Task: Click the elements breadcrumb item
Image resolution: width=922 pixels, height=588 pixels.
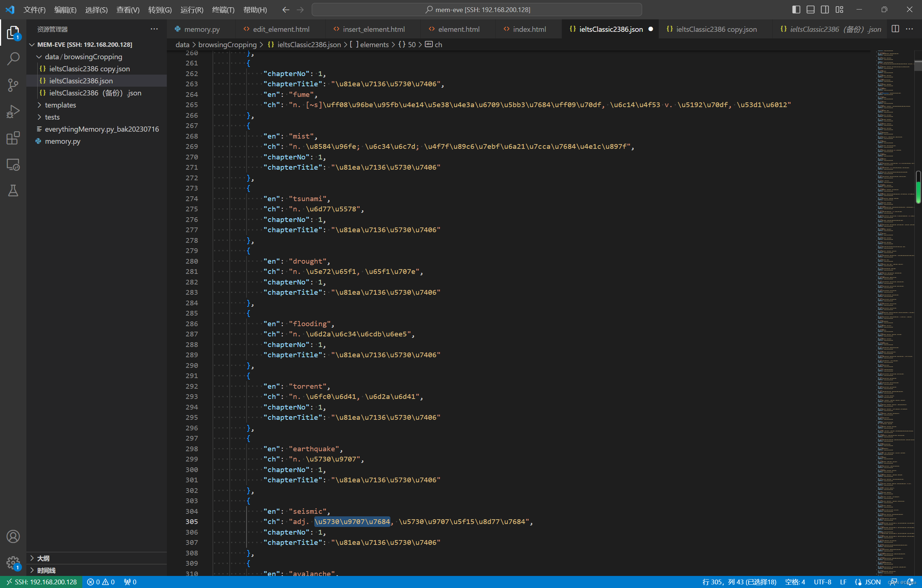Action: pyautogui.click(x=370, y=45)
